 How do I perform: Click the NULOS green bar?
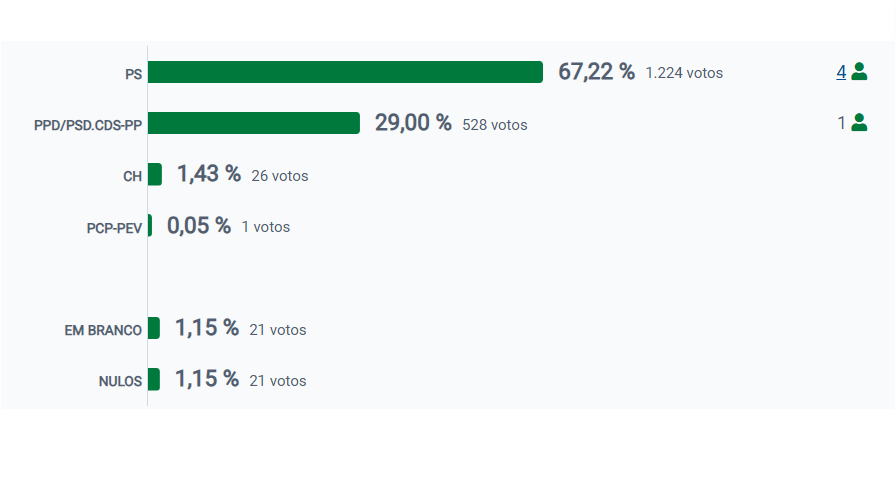coord(154,380)
